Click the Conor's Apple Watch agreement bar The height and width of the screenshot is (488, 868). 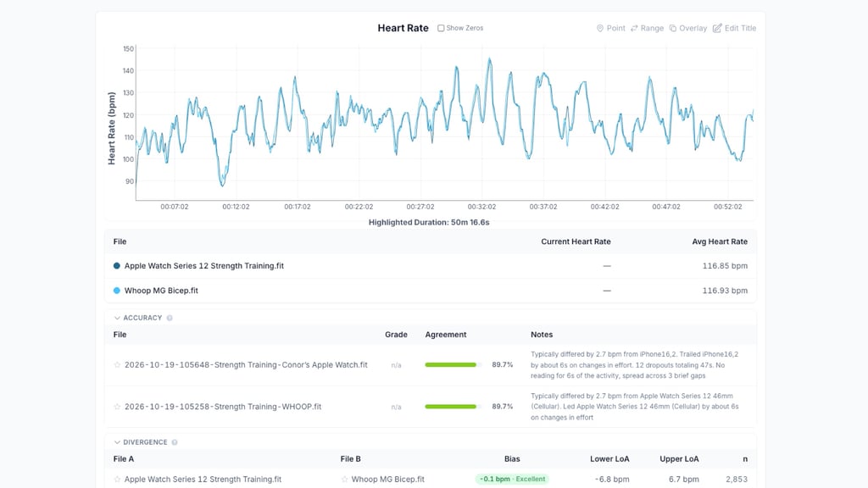click(453, 365)
